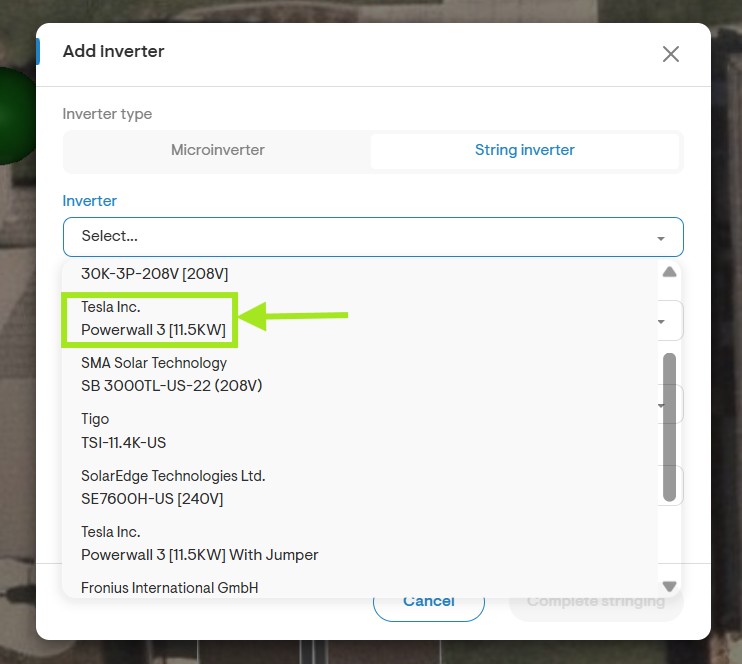Pick the 30K-3P-208V [208V] option
Viewport: 742px width, 664px height.
coord(360,274)
